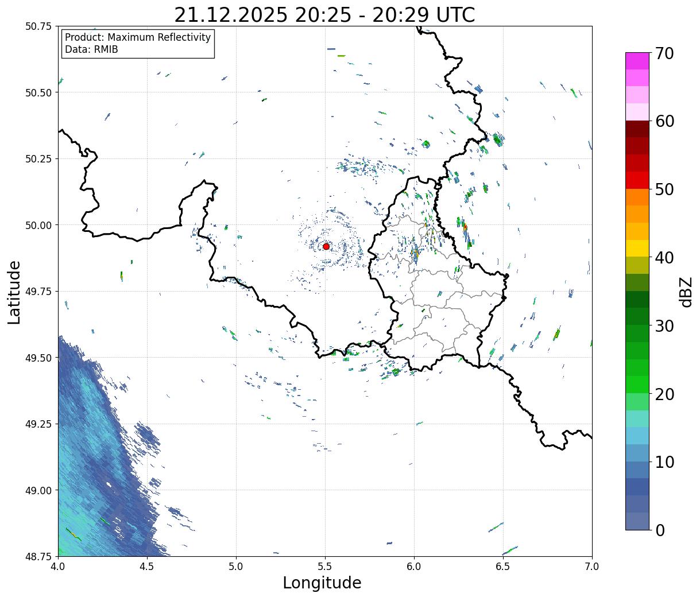Click the yellow swatch above 40
The image size is (700, 597).
(637, 248)
